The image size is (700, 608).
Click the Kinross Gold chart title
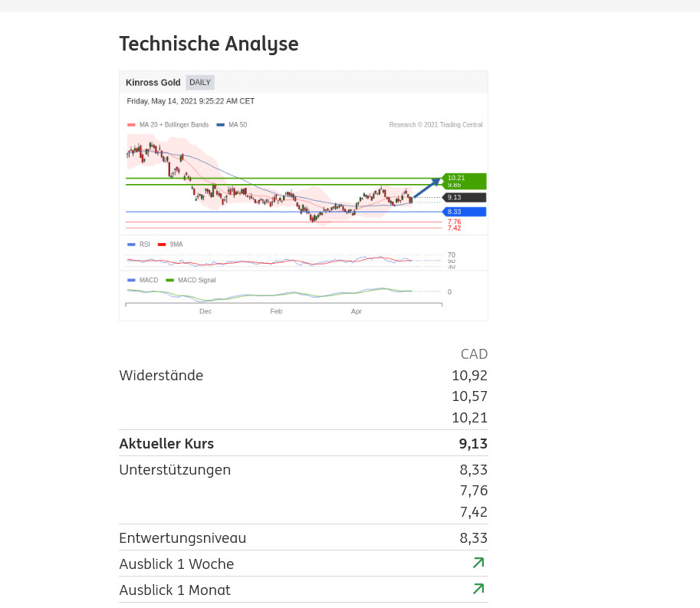coord(153,83)
